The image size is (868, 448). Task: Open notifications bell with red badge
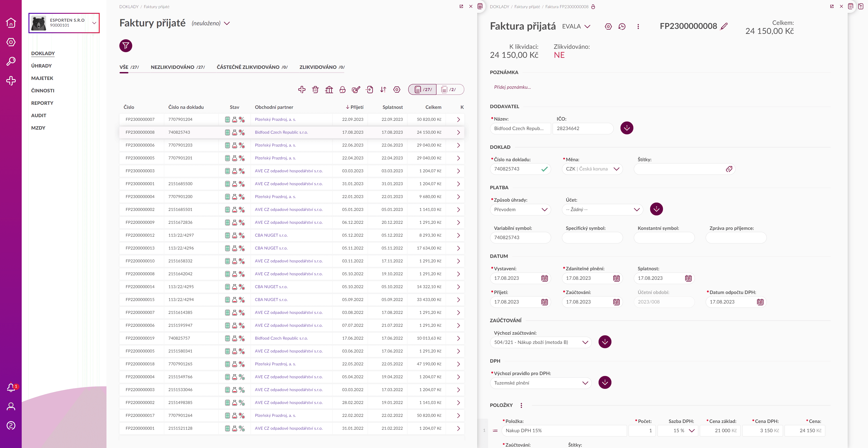[x=12, y=387]
